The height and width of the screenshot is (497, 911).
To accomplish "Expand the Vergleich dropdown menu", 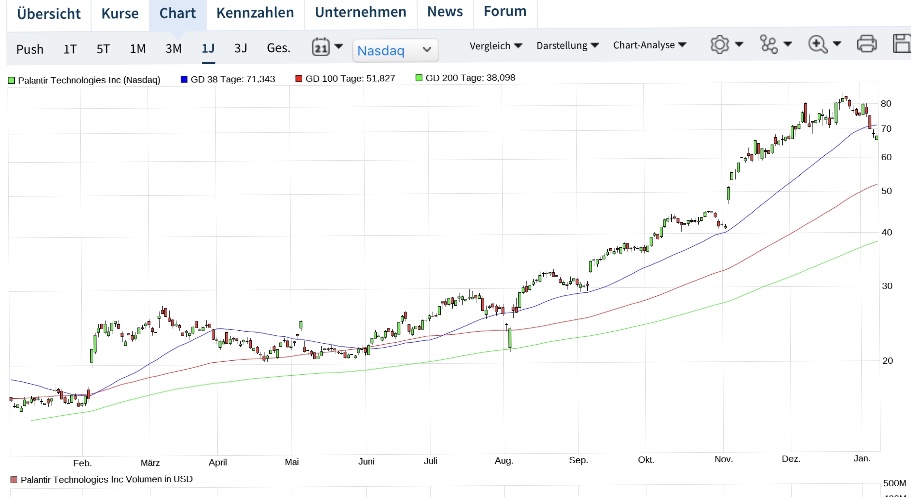I will 496,45.
